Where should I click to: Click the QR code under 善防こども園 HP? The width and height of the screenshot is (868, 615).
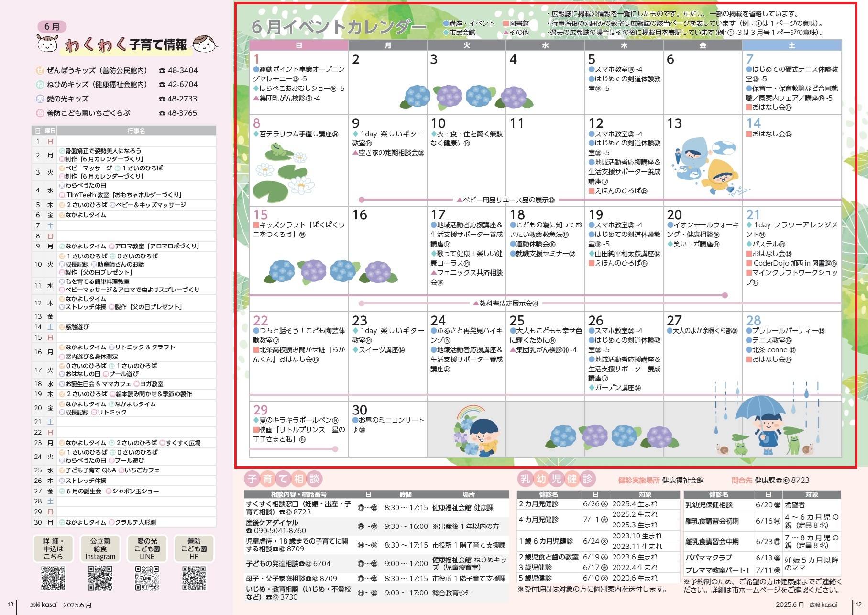point(194,578)
